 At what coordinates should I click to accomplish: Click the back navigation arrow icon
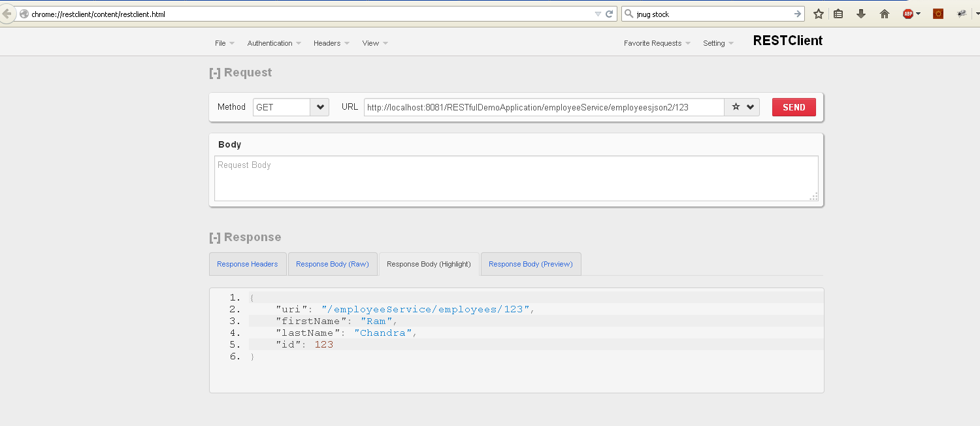8,13
